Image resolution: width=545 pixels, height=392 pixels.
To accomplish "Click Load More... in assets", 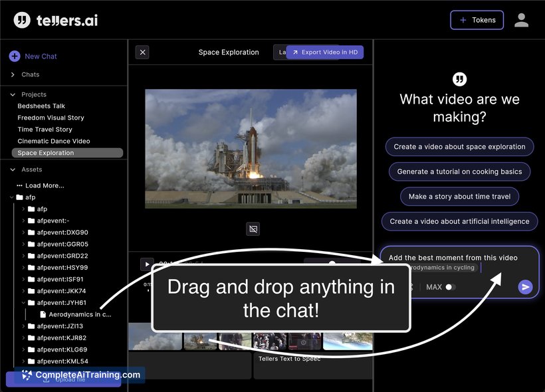I will [45, 185].
